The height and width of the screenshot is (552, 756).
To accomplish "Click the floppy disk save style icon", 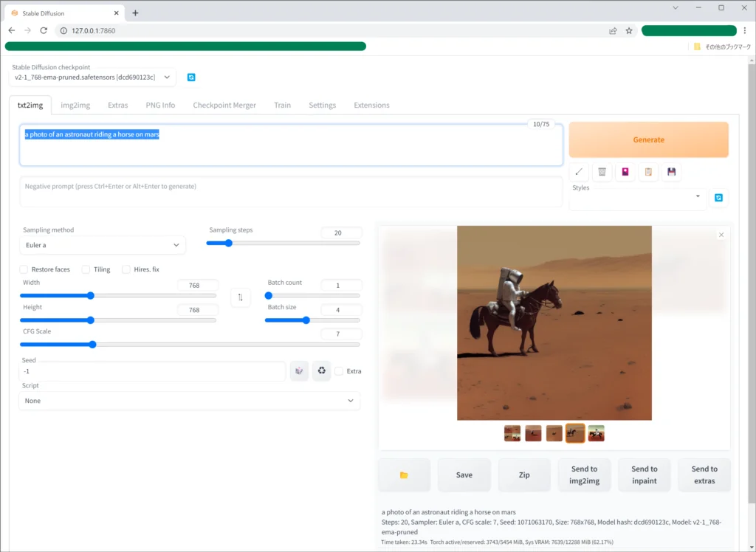I will (x=671, y=172).
